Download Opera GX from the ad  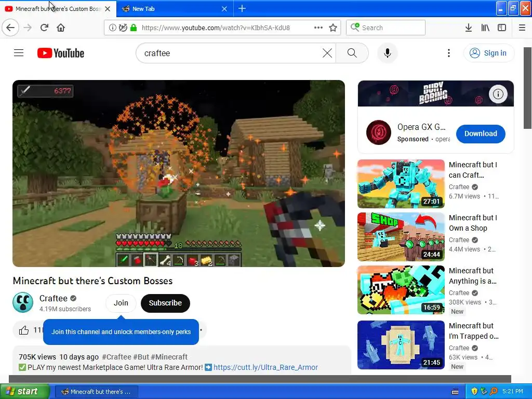pos(481,134)
